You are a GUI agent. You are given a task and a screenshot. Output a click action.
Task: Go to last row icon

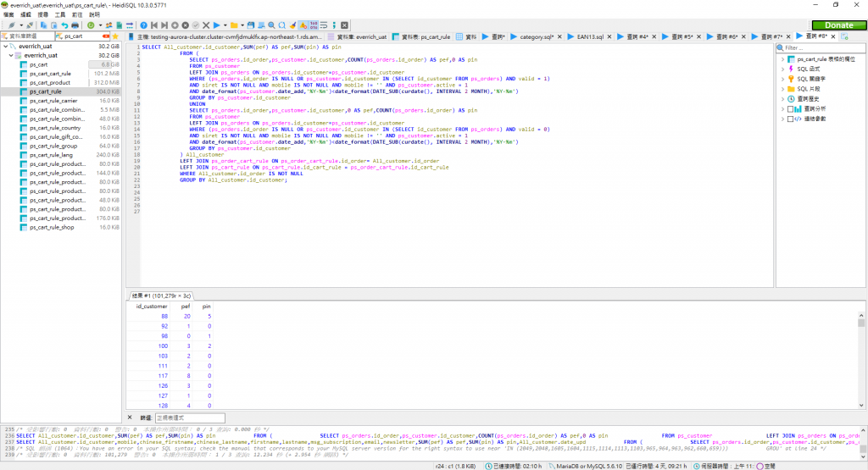pos(164,25)
